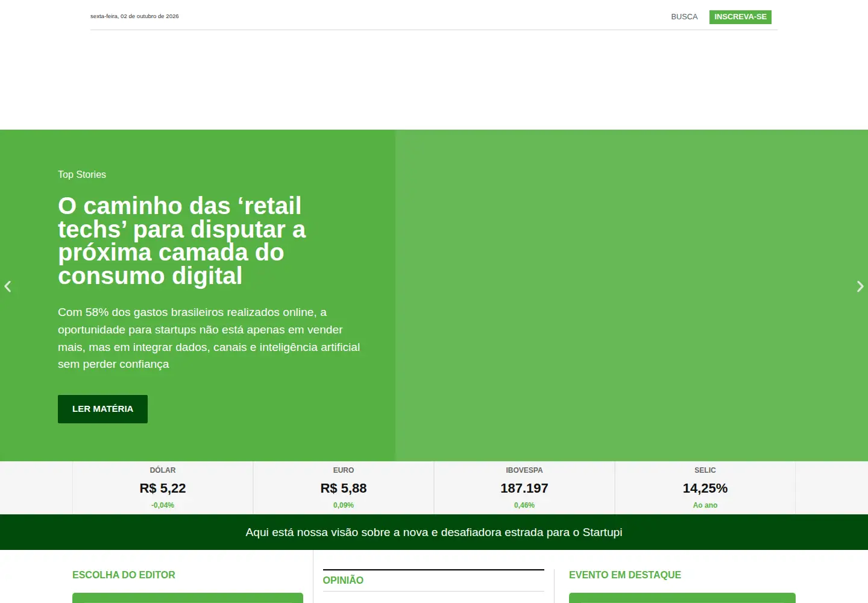Select the Top Stories label

[x=82, y=174]
